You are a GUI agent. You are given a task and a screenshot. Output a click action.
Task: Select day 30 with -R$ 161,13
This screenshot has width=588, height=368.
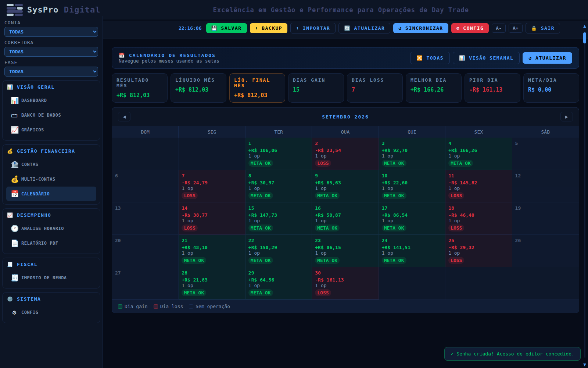click(345, 283)
